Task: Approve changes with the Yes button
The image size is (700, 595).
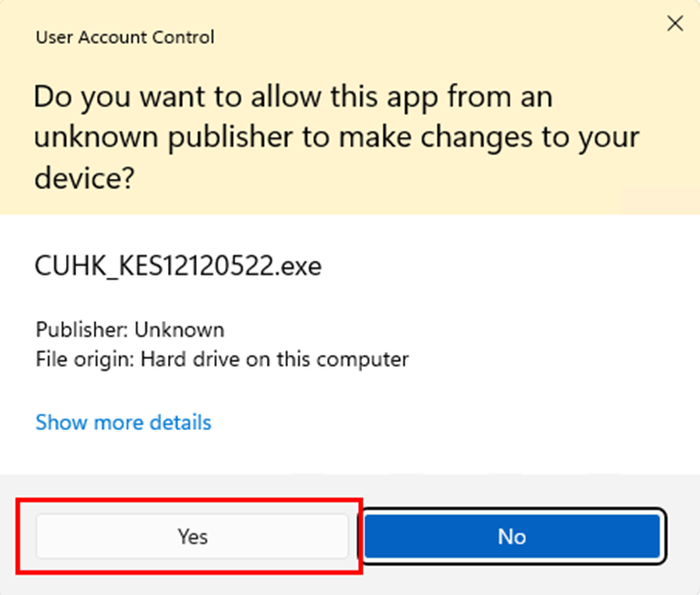Action: [192, 536]
